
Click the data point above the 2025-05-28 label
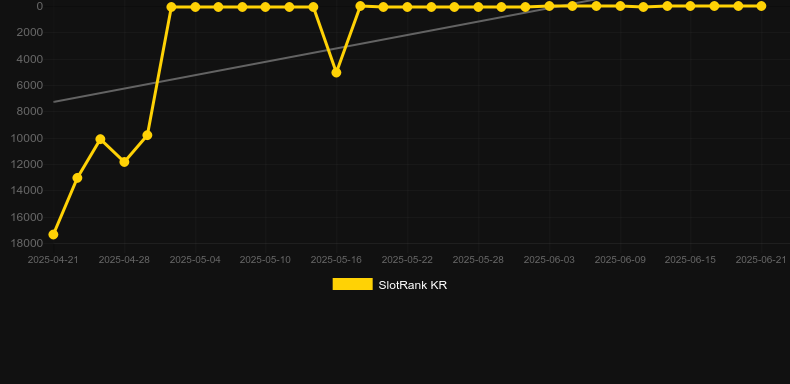[x=478, y=7]
